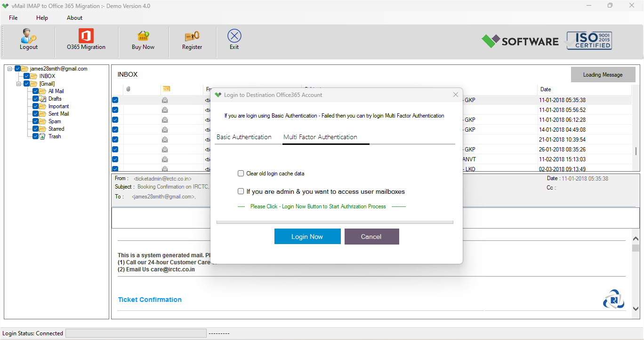Collapse the [Gmail] tree node
Image resolution: width=644 pixels, height=340 pixels.
pos(19,84)
